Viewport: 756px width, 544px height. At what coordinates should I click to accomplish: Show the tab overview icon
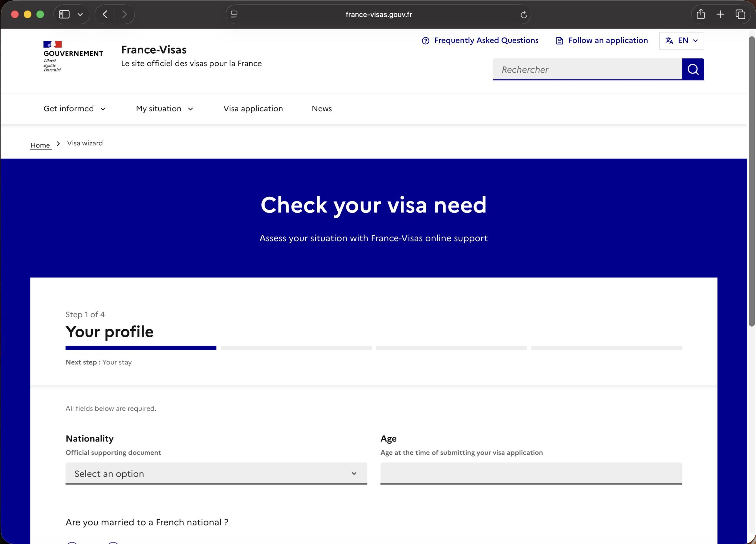click(740, 14)
